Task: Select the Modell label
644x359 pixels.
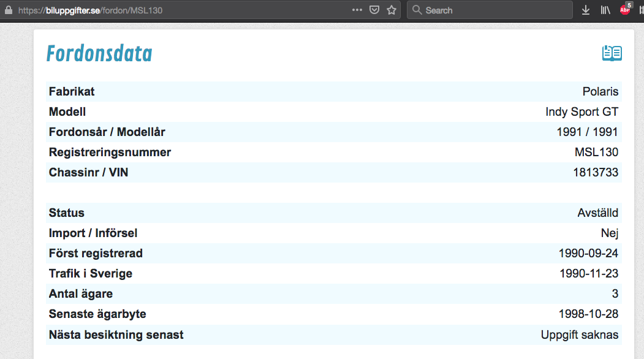Action: tap(67, 111)
